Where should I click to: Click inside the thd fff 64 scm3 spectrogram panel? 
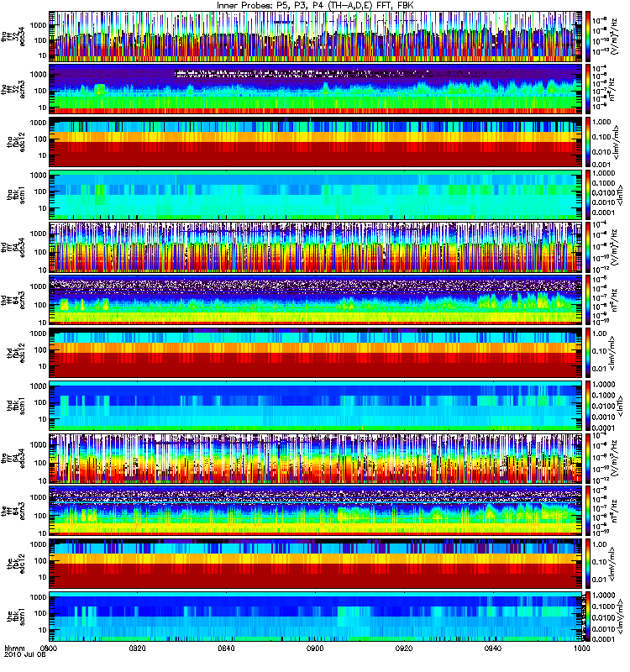click(x=315, y=300)
